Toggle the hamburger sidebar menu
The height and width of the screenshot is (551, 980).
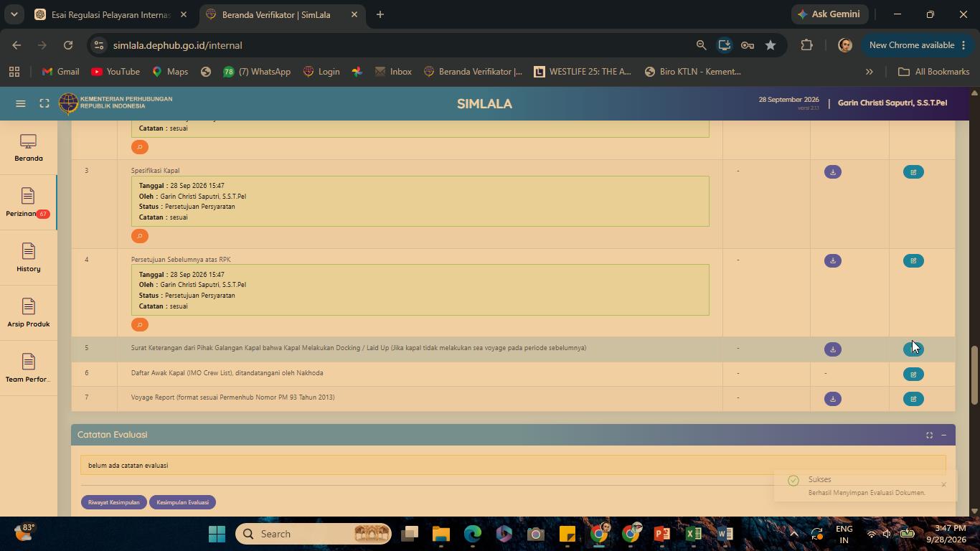pos(21,103)
